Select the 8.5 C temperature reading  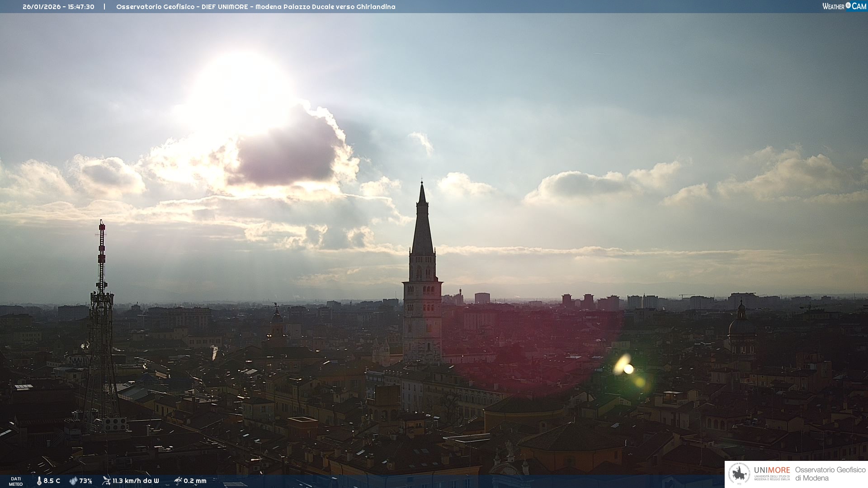52,481
